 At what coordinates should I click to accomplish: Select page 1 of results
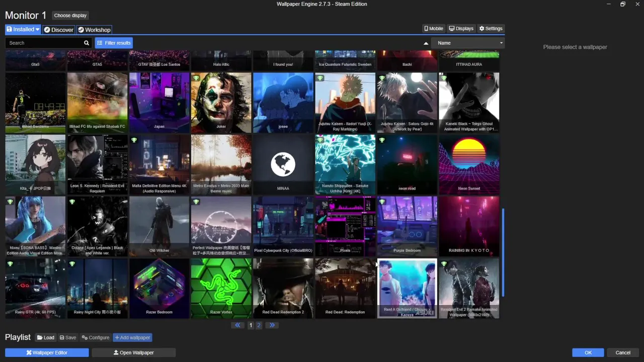(251, 325)
